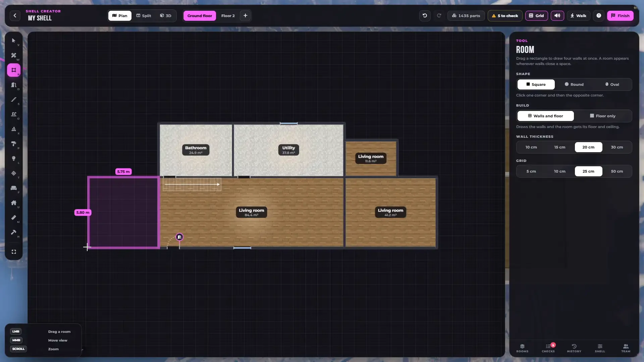Toggle the Grid display button
Image resolution: width=644 pixels, height=362 pixels.
(x=536, y=16)
